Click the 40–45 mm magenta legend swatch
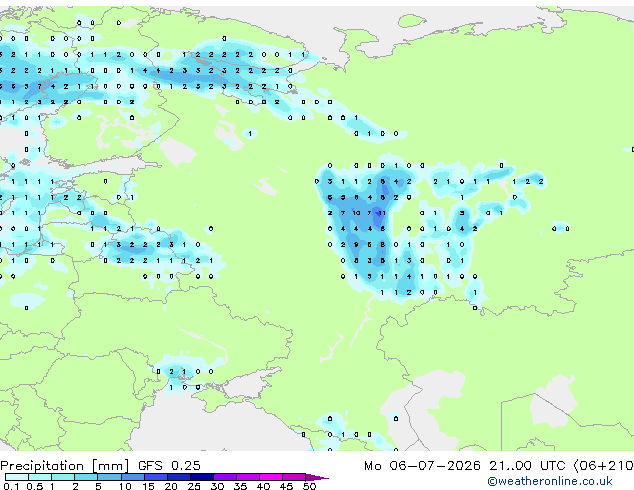634x490 pixels. coord(271,477)
